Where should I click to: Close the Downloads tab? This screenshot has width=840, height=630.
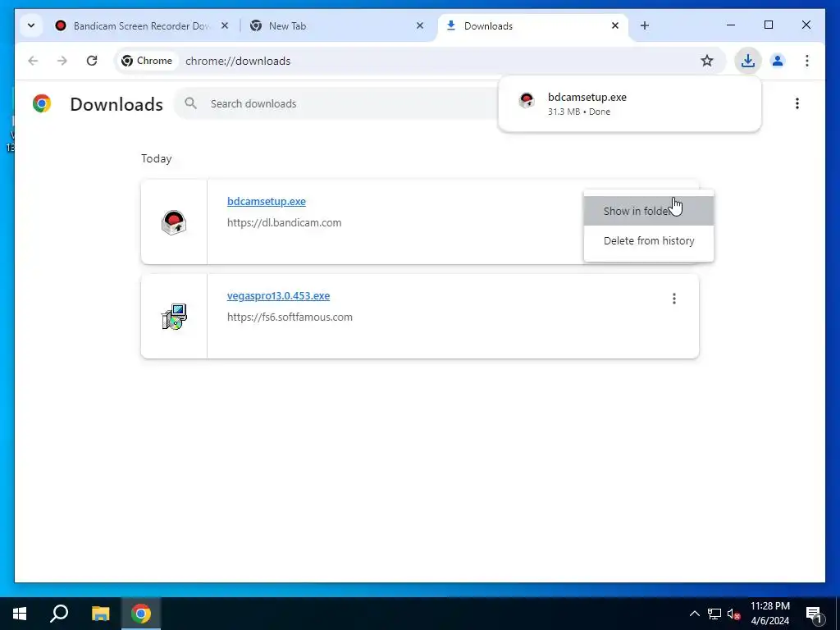[x=615, y=25]
